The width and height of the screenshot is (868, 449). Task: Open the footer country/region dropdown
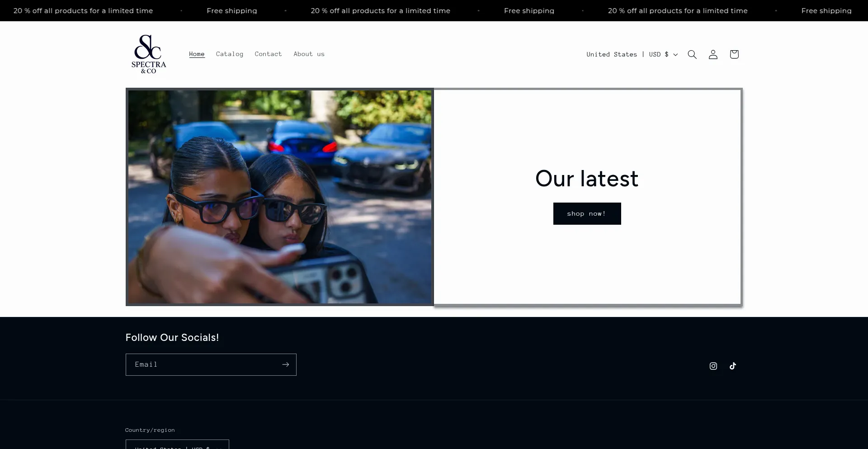(177, 445)
